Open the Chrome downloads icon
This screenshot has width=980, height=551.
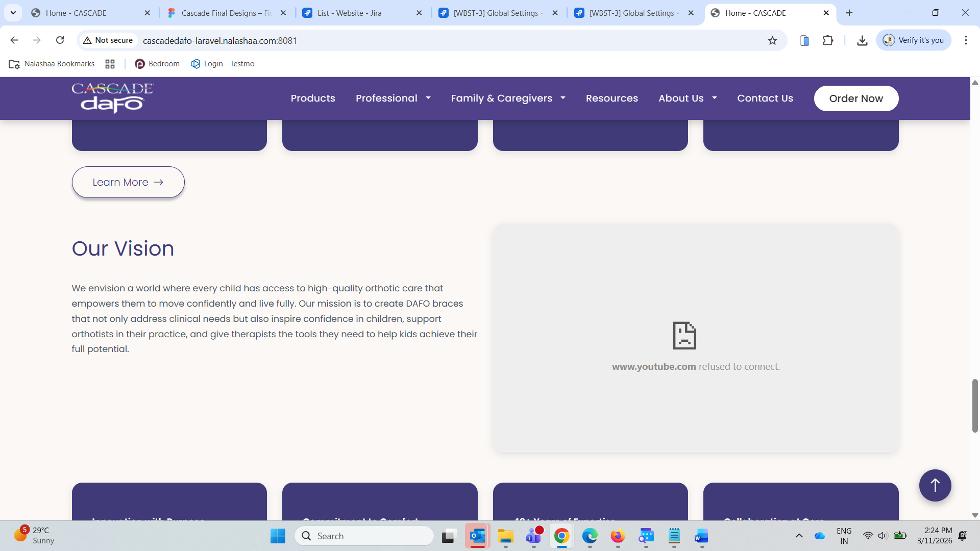tap(862, 40)
